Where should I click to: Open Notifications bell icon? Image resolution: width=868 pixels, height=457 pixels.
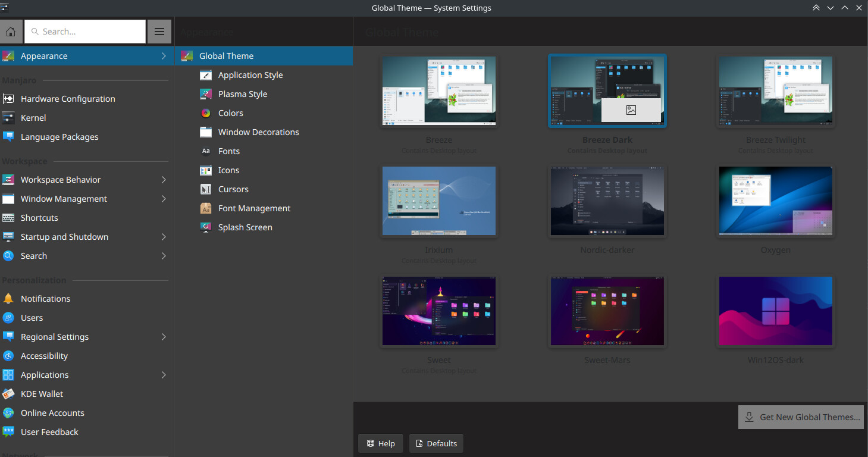8,299
